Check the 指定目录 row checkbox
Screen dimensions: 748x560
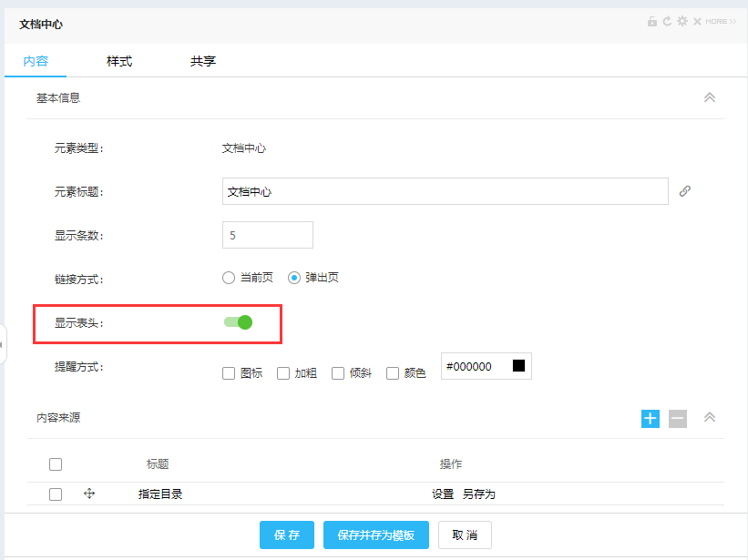pyautogui.click(x=56, y=494)
